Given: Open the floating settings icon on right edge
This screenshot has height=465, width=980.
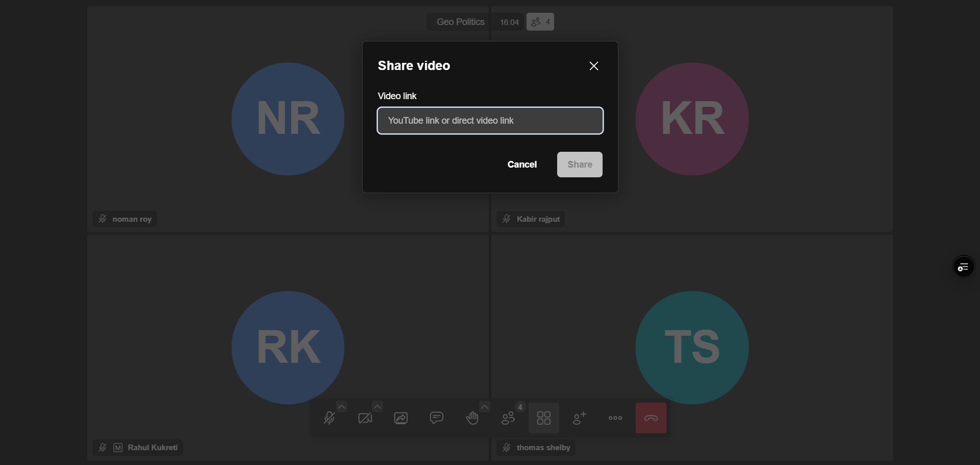Looking at the screenshot, I should click(x=963, y=267).
